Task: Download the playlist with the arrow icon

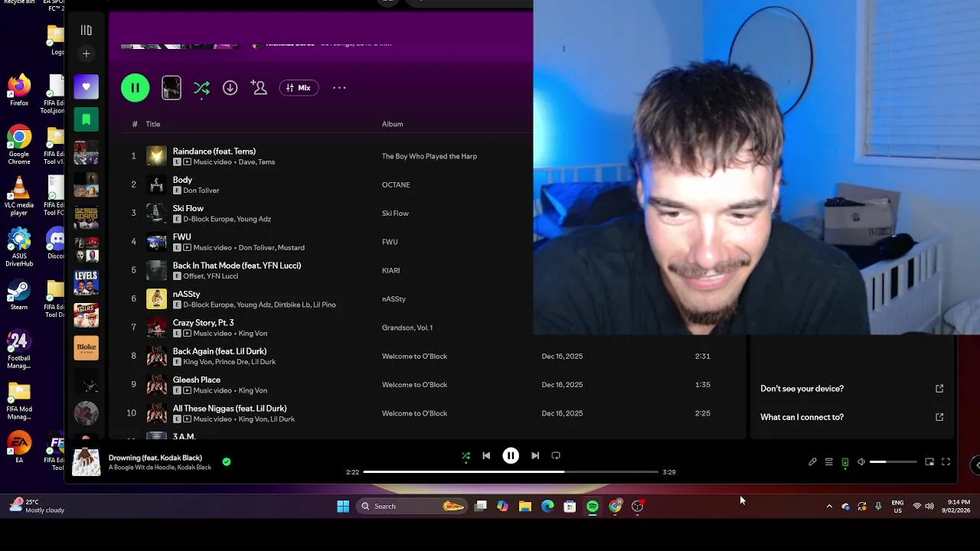Action: 230,88
